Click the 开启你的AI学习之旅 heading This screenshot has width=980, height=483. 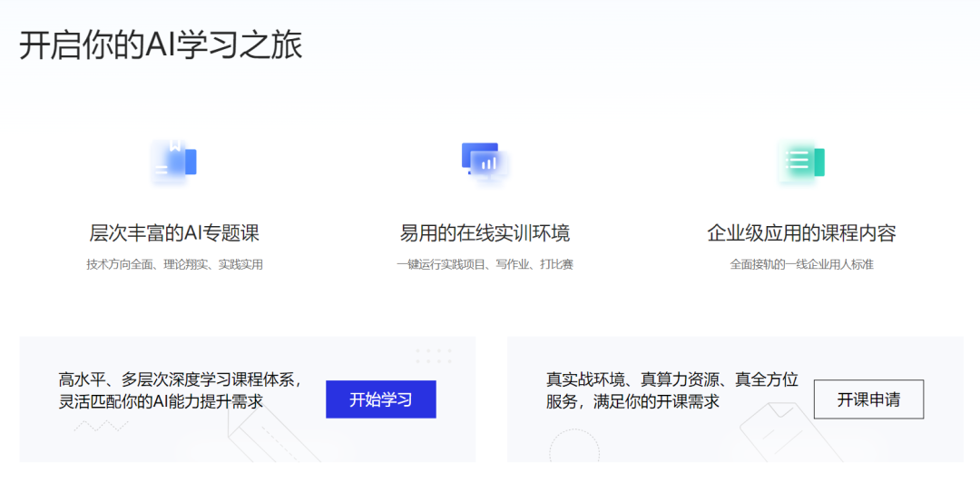(x=161, y=45)
